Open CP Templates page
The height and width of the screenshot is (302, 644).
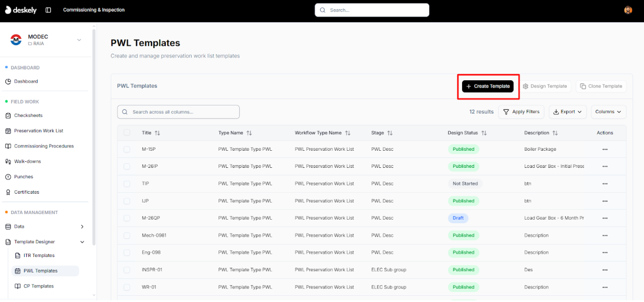pos(38,285)
